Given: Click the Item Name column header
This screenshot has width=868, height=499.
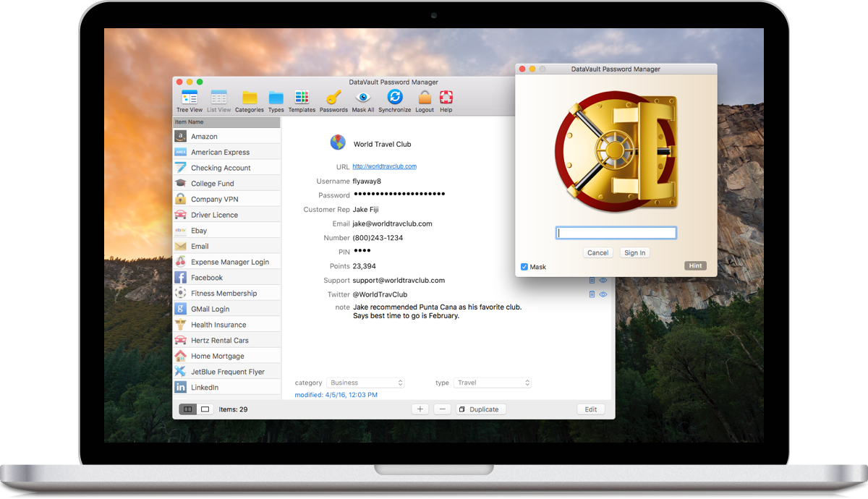Looking at the screenshot, I should pos(226,122).
